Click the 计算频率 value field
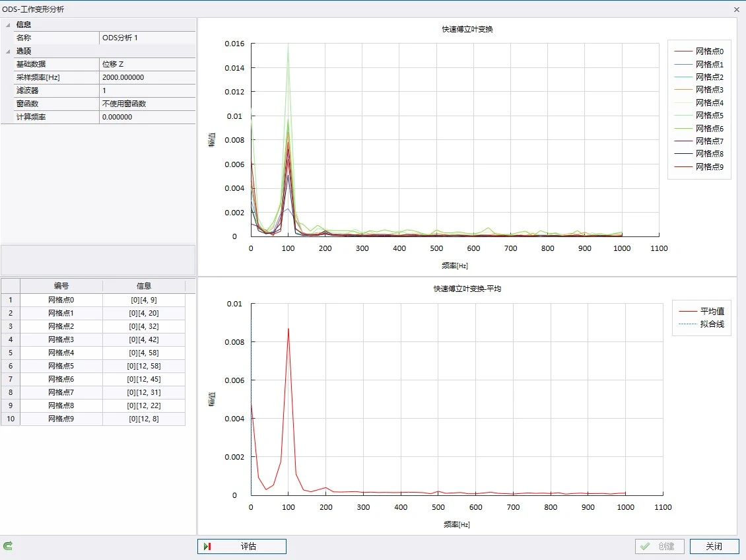The width and height of the screenshot is (746, 560). tap(147, 117)
